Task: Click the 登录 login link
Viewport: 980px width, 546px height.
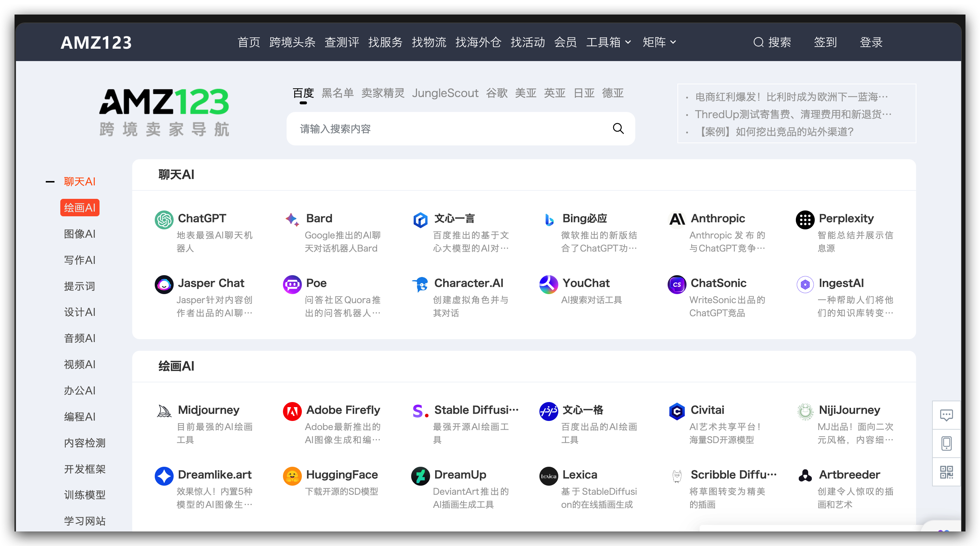Action: click(x=871, y=42)
